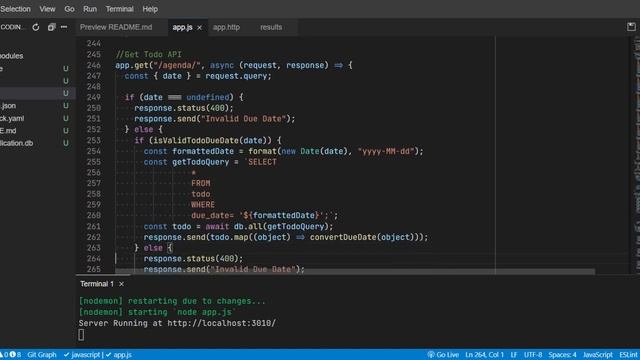Open the .json file in explorer
Image resolution: width=640 pixels, height=360 pixels.
(8, 106)
